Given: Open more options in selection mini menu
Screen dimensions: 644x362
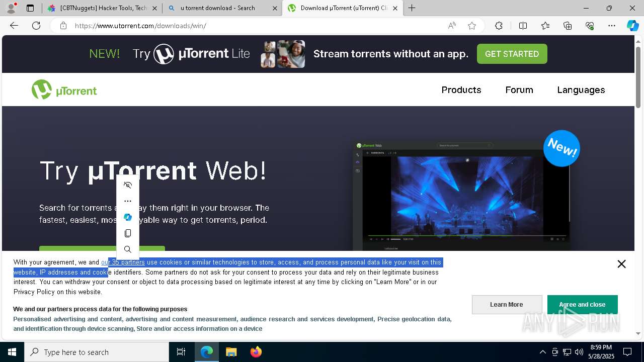Looking at the screenshot, I should [x=128, y=201].
